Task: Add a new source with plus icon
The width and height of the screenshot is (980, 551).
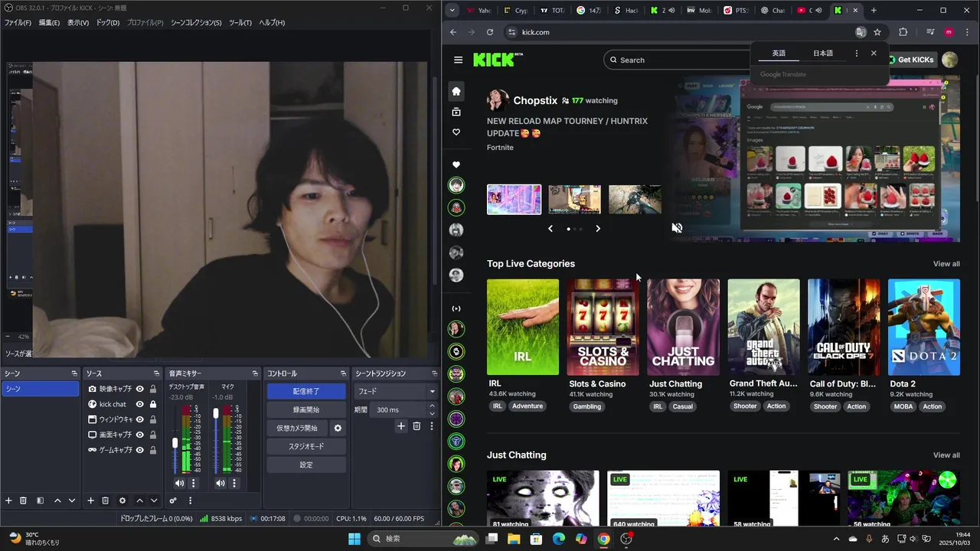Action: (x=90, y=500)
